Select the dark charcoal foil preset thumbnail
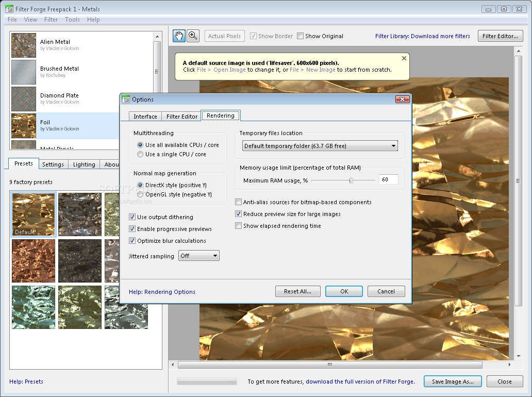 pos(80,261)
